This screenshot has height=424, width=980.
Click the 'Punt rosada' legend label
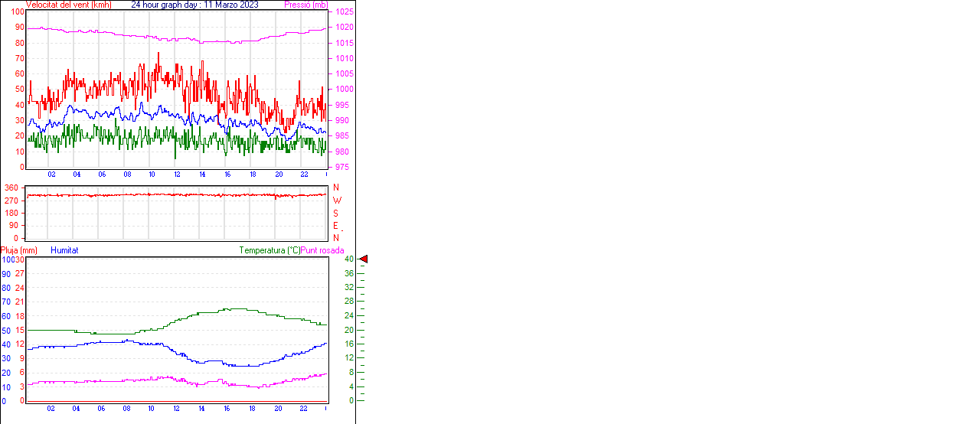coord(322,250)
